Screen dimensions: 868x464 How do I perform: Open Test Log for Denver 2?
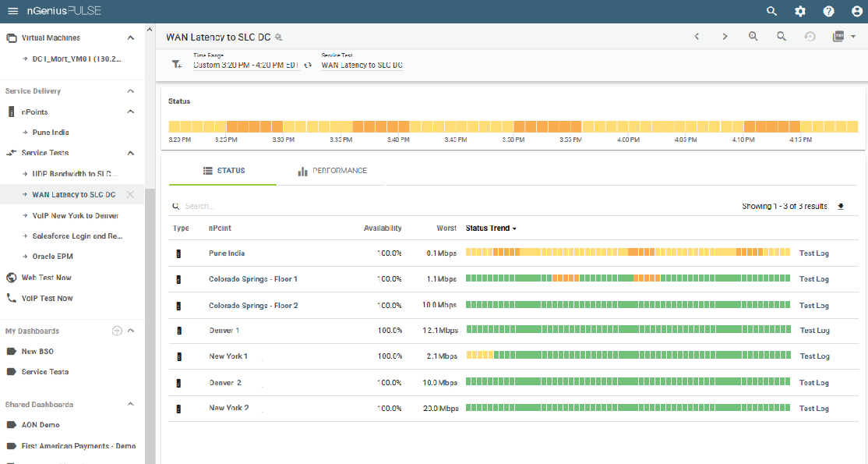coord(813,383)
